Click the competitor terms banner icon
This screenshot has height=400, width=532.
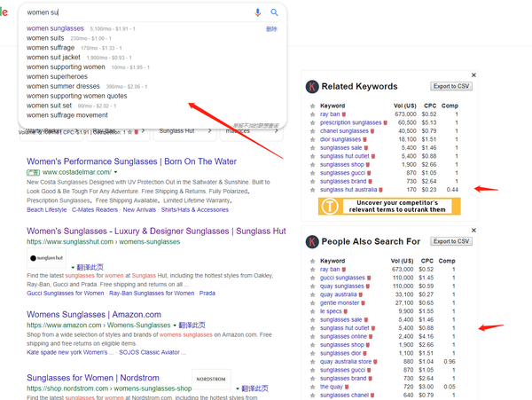click(330, 207)
